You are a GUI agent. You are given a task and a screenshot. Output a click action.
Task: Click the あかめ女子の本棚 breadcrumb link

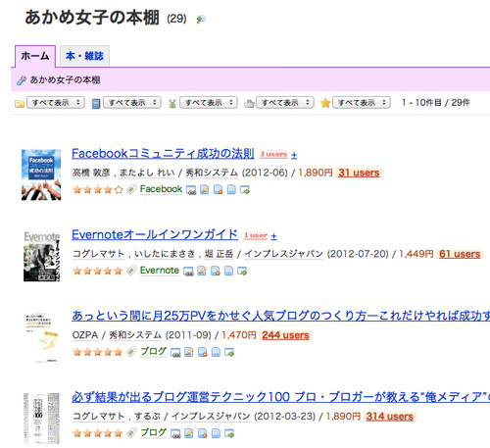65,80
